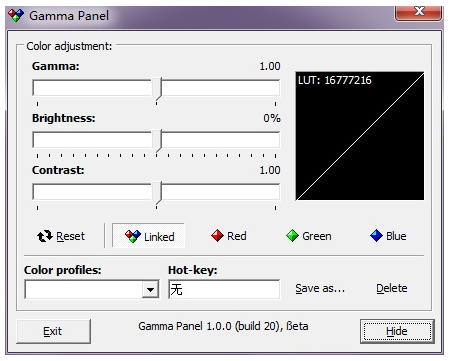Viewport: 454px width, 361px height.
Task: Click the Contrast: label
Action: (x=58, y=170)
